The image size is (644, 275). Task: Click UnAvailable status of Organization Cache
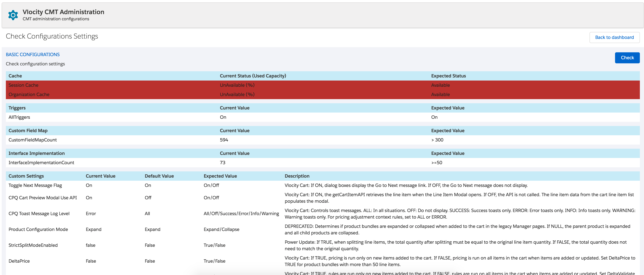click(237, 94)
